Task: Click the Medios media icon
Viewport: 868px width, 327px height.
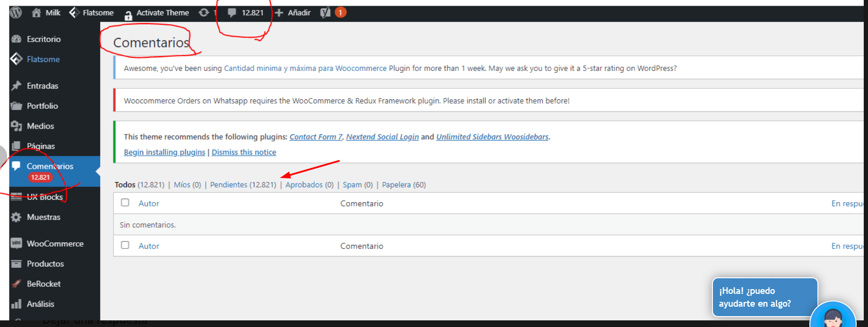Action: (17, 126)
